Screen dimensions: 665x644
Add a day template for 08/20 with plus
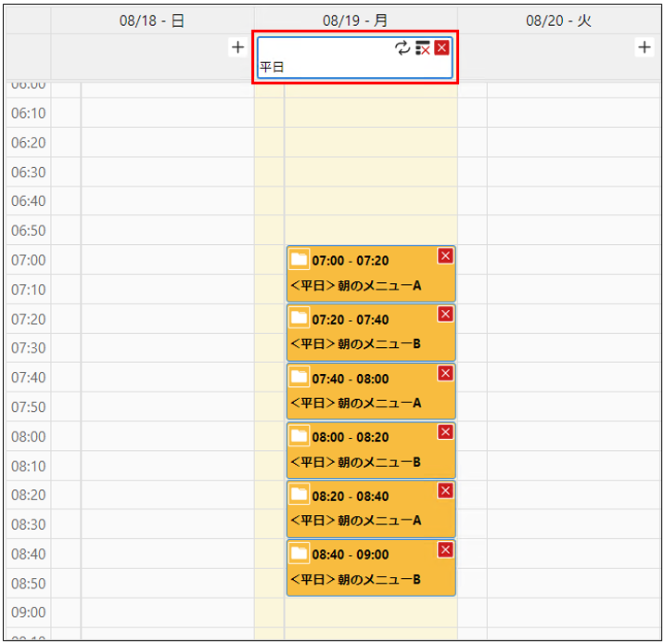645,47
